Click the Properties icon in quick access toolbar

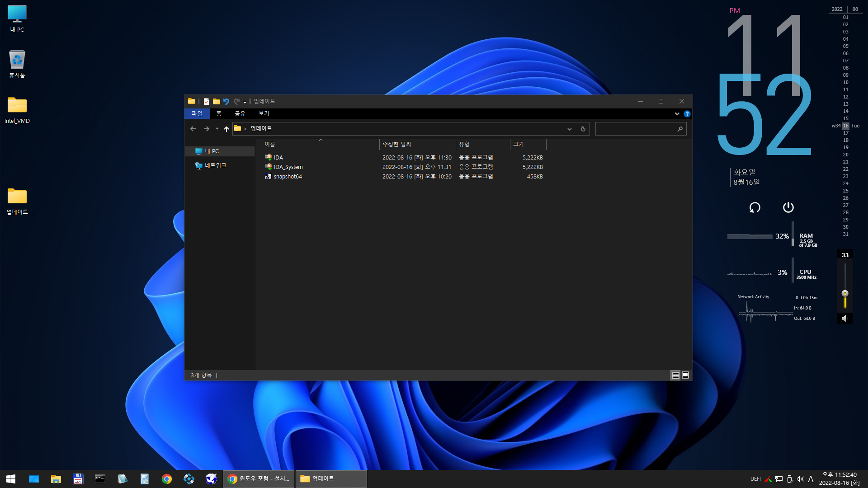coord(206,102)
